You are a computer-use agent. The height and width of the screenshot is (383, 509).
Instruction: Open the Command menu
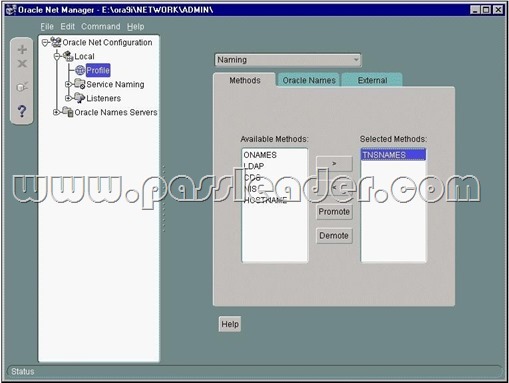pos(101,27)
